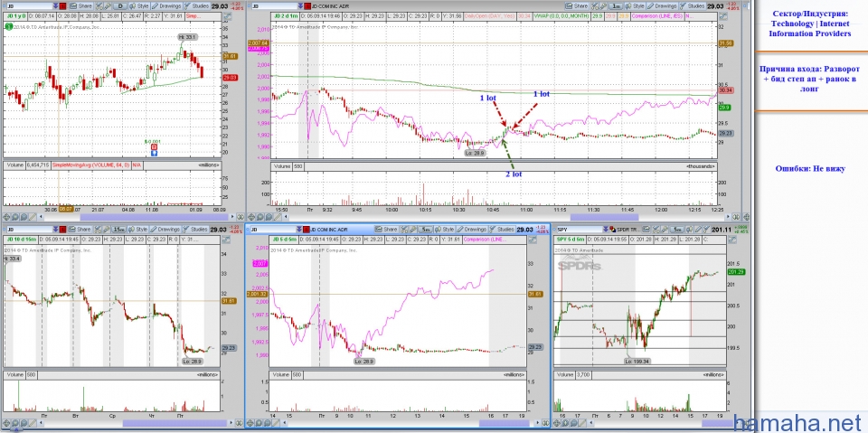Viewport: 868px width, 433px height.
Task: Open Drawings menu in 1-minute JD chart
Action: 662,5
